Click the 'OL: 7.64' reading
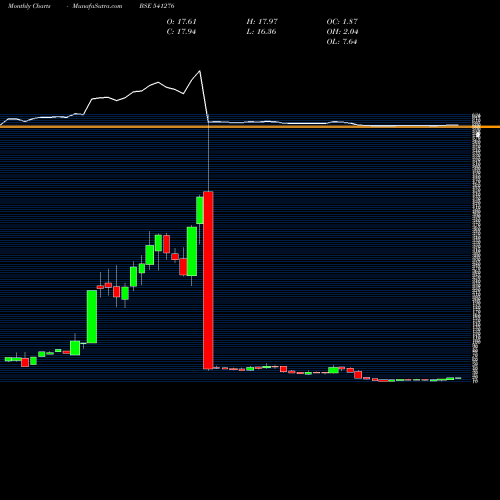Screen dimensions: 500x500 point(342,42)
